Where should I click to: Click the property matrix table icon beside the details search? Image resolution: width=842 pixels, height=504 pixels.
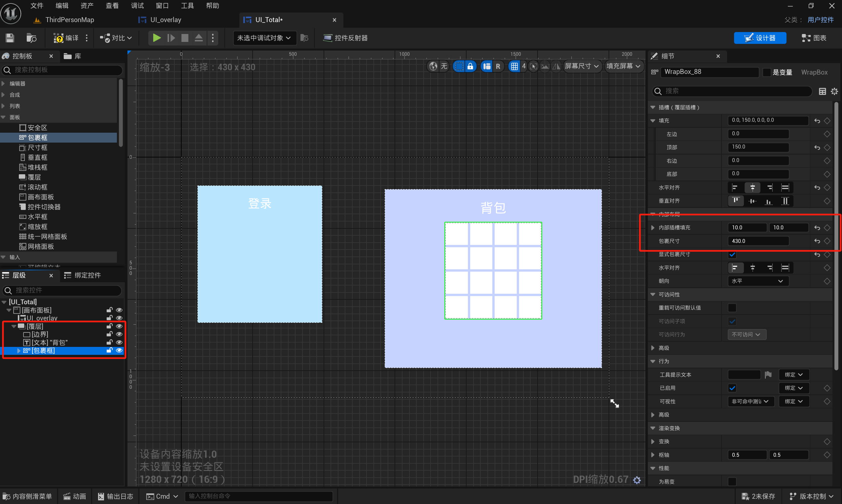click(822, 91)
